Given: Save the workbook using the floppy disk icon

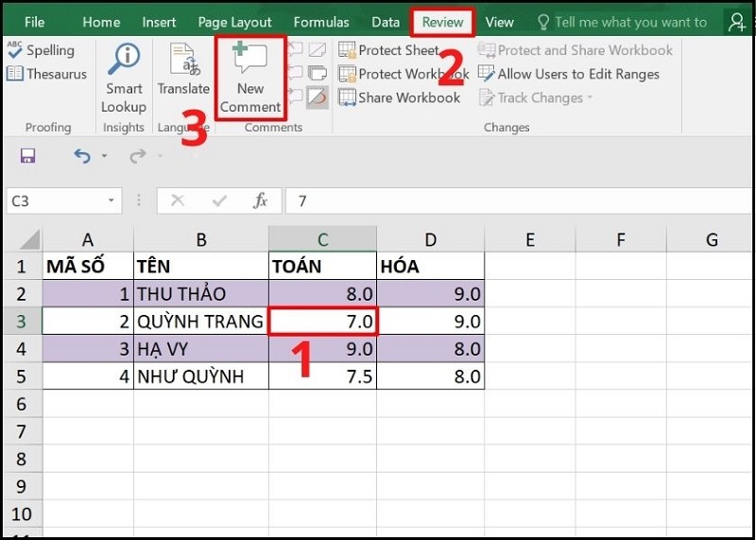Looking at the screenshot, I should click(x=27, y=156).
